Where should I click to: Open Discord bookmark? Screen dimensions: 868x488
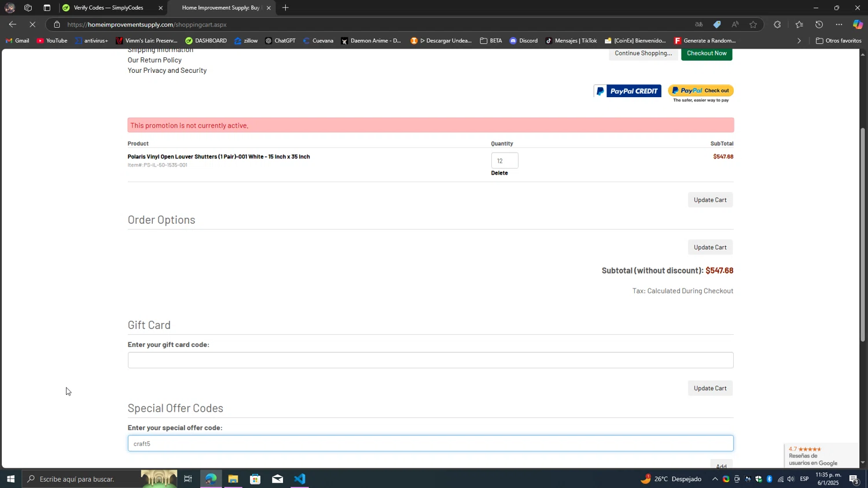(524, 40)
